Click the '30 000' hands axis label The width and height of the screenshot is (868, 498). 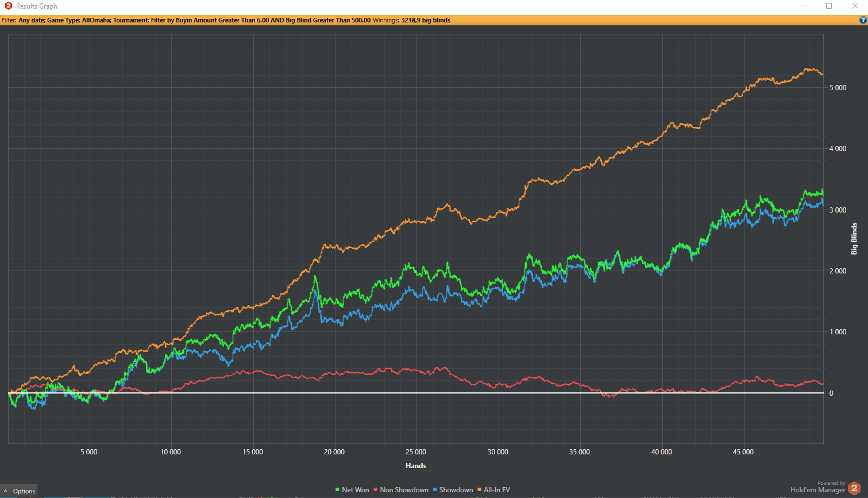(498, 452)
